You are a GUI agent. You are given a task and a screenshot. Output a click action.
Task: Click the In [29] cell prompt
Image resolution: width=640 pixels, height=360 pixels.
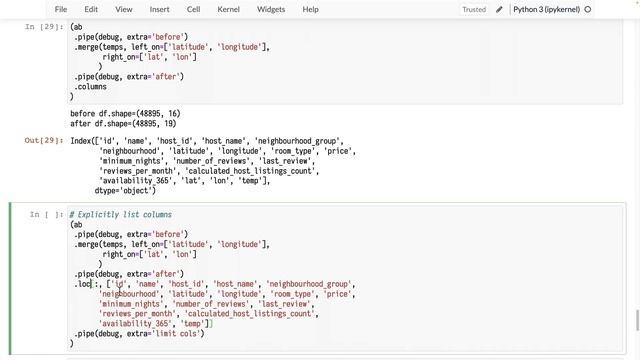click(x=44, y=27)
